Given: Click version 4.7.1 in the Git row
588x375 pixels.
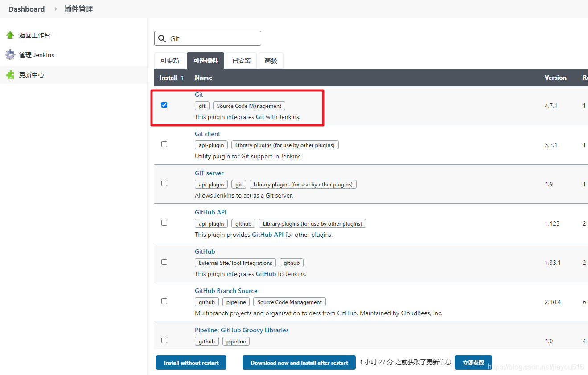Looking at the screenshot, I should (x=551, y=106).
